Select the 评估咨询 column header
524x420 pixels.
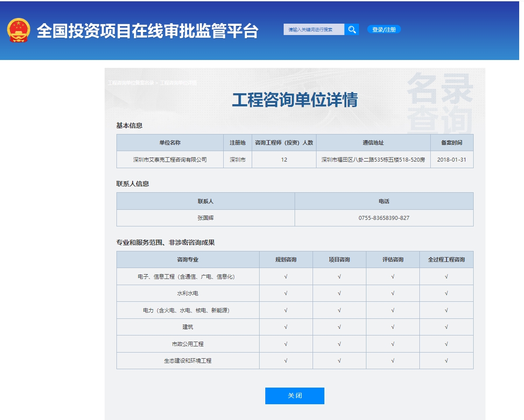393,259
